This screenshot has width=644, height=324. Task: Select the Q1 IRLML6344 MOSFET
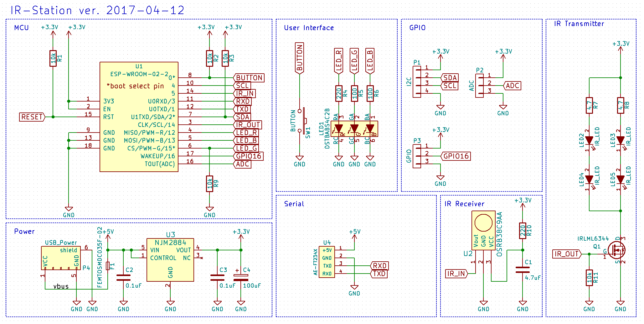point(617,250)
